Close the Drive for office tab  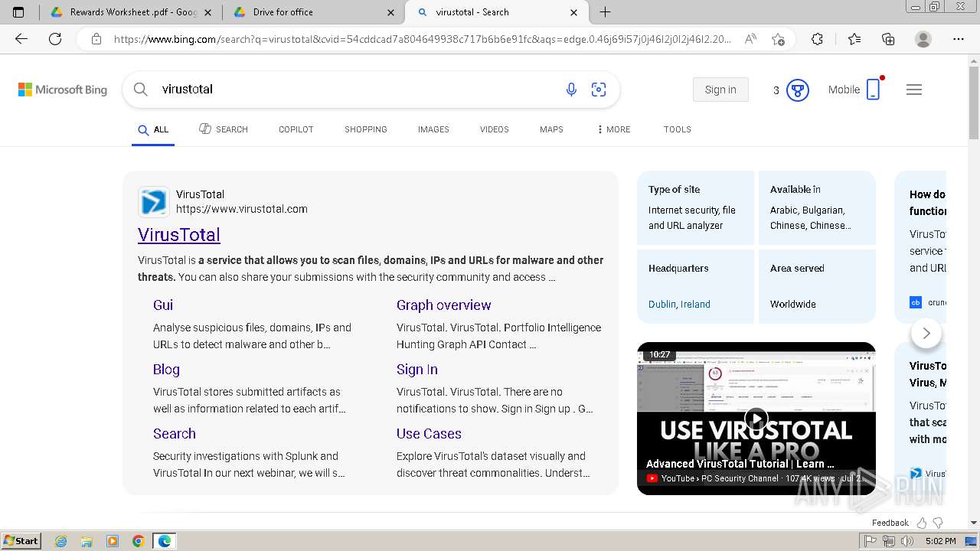coord(391,12)
